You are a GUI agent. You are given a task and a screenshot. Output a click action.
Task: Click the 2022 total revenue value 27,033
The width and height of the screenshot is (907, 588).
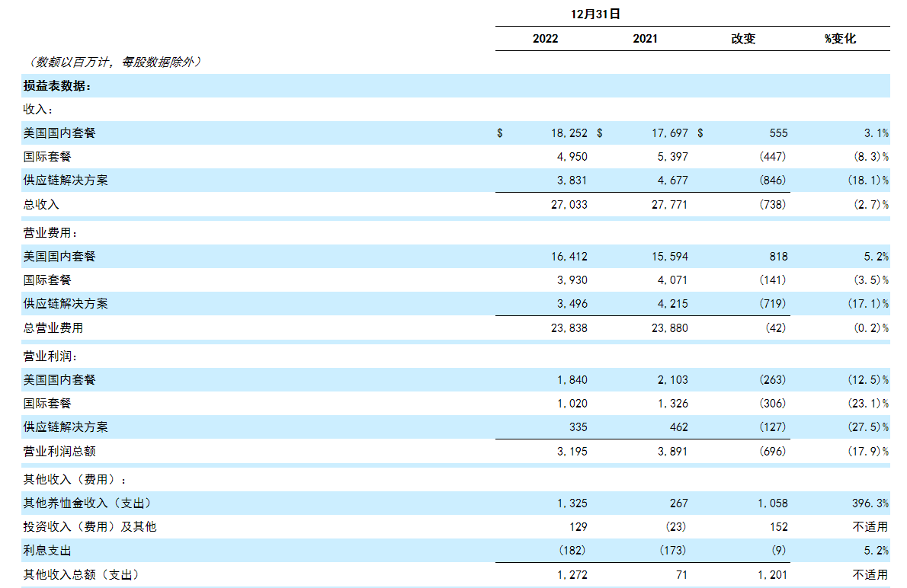coord(569,204)
